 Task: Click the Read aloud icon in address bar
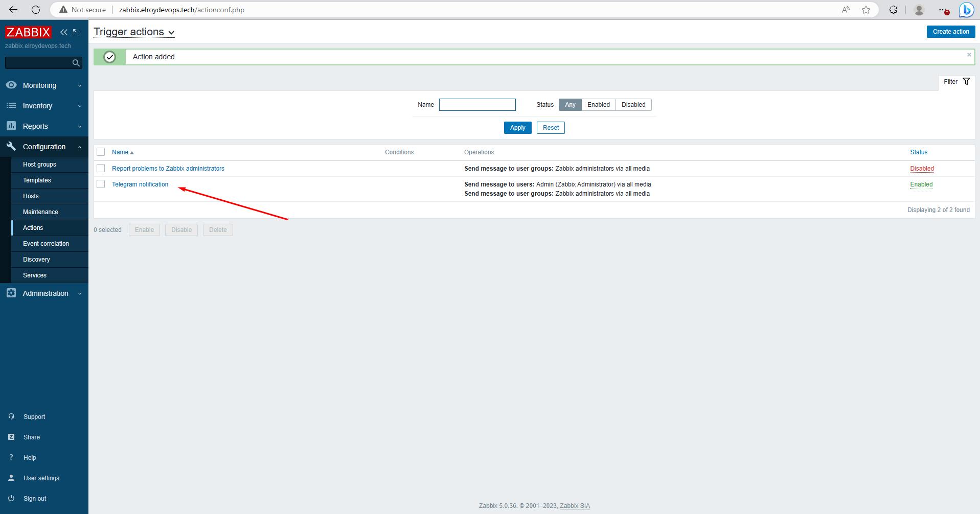[x=846, y=10]
